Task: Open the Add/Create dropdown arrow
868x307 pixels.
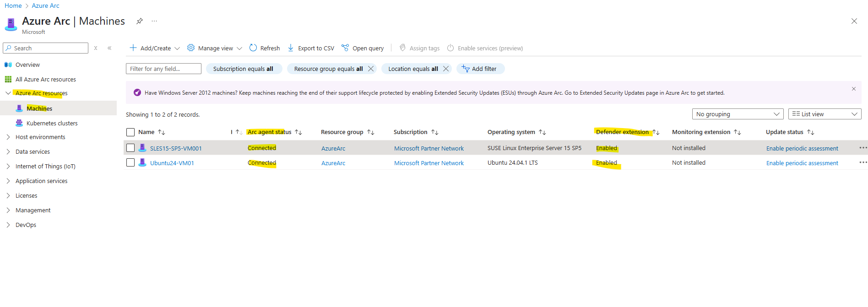Action: click(x=177, y=48)
